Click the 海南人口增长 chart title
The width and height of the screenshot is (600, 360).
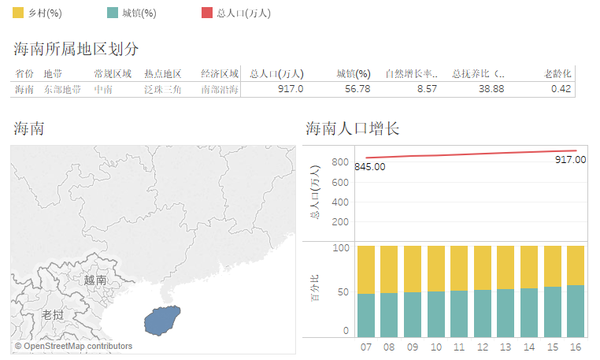(x=352, y=129)
